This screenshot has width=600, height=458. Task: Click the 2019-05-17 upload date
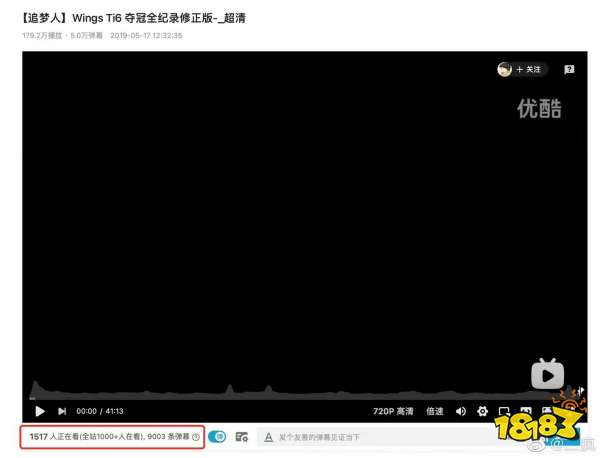click(x=146, y=36)
